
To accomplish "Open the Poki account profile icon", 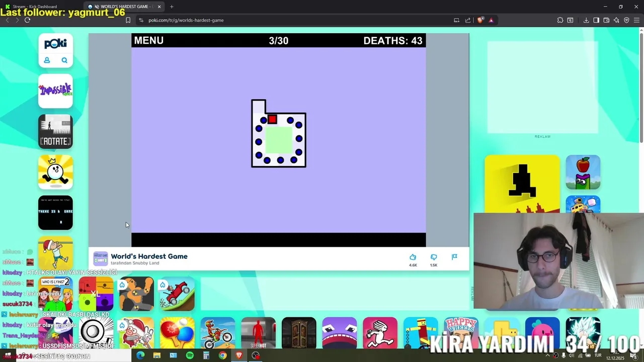I will 47,60.
